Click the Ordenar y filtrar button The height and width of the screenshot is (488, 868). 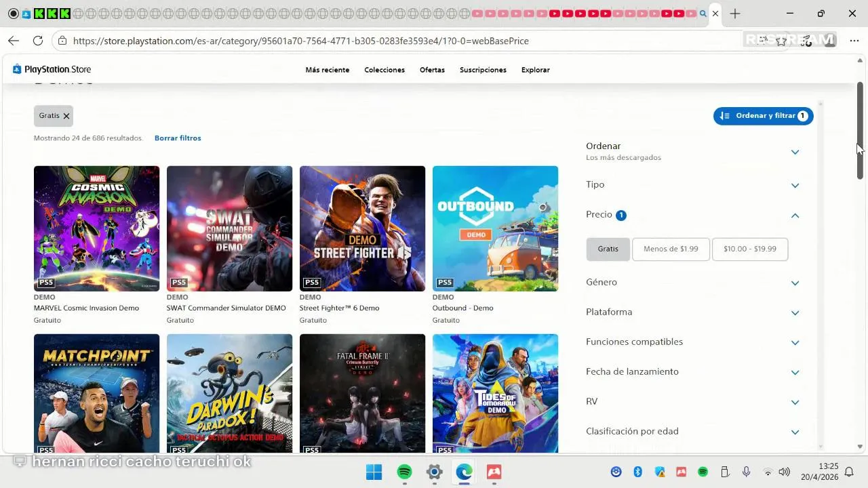[763, 116]
